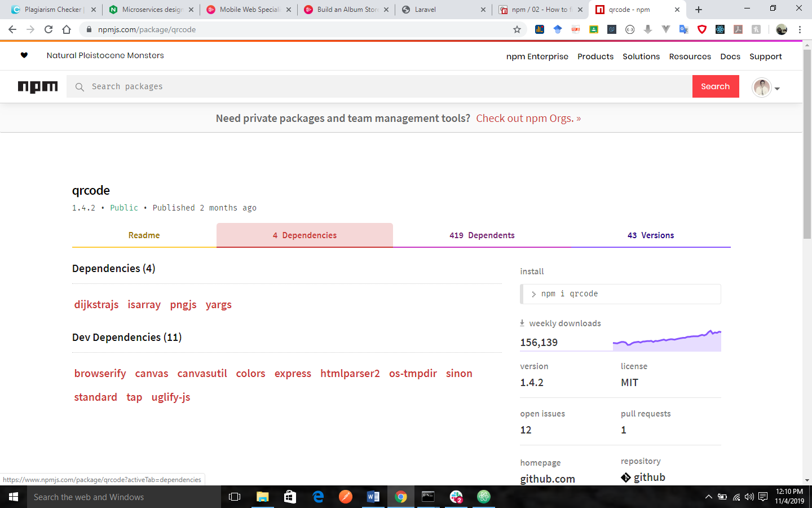Open the yargs dependency link
The width and height of the screenshot is (812, 508).
coord(219,305)
